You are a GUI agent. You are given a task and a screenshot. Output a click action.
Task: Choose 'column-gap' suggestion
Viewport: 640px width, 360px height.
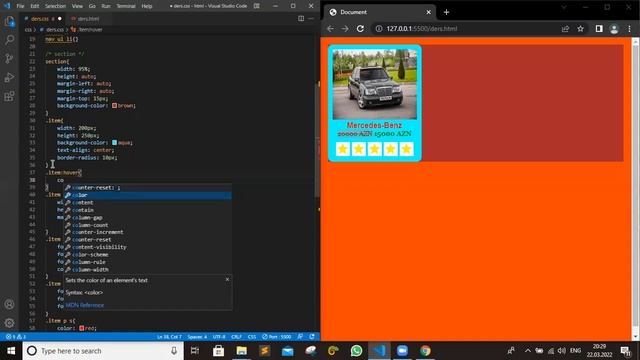pos(148,218)
